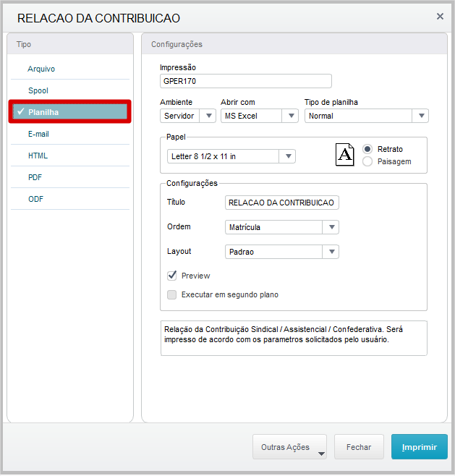455x476 pixels.
Task: Click the Fechar button
Action: click(x=359, y=447)
